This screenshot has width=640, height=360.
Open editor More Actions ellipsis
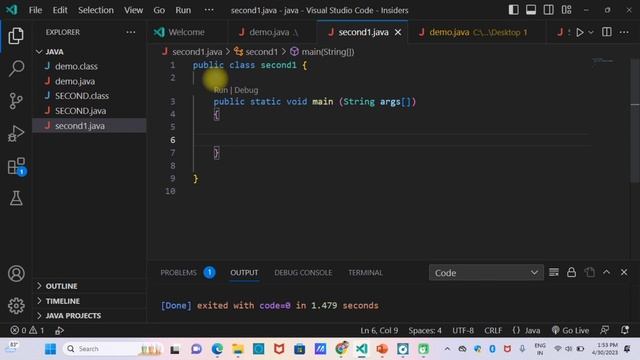(x=624, y=32)
